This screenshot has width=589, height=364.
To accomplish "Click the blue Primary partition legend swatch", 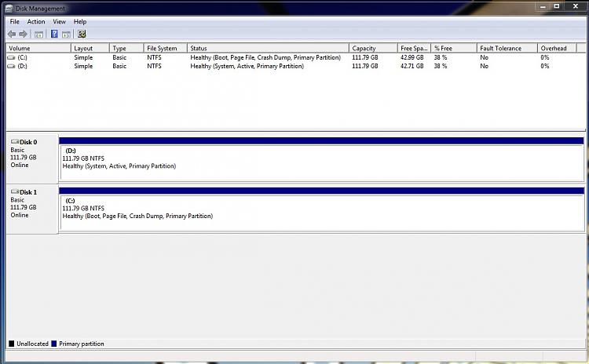I will point(53,344).
